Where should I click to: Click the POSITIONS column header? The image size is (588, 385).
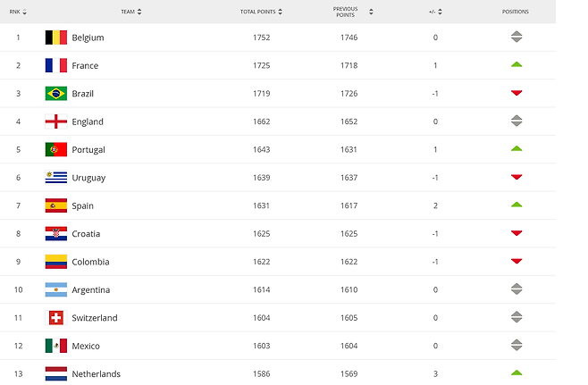click(516, 12)
